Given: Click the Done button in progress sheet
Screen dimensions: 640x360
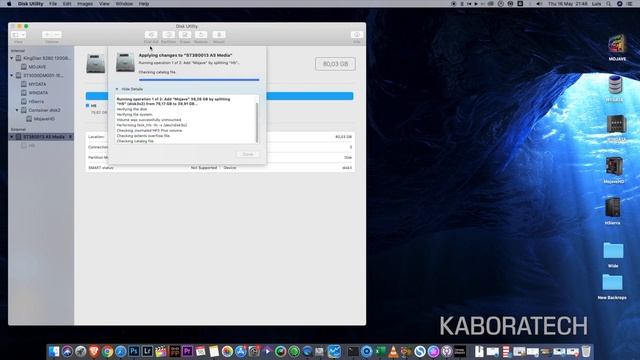Looking at the screenshot, I should pyautogui.click(x=248, y=154).
